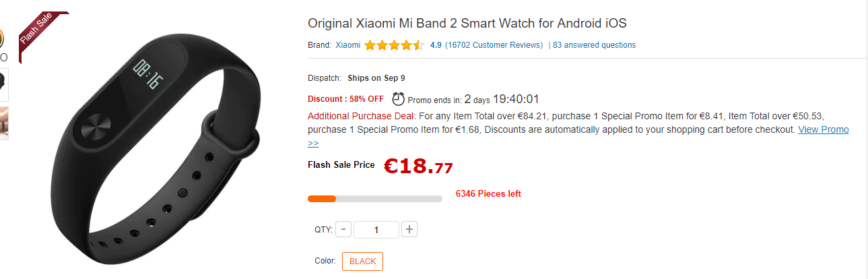
Task: Increase quantity with the plus button
Action: [x=409, y=229]
